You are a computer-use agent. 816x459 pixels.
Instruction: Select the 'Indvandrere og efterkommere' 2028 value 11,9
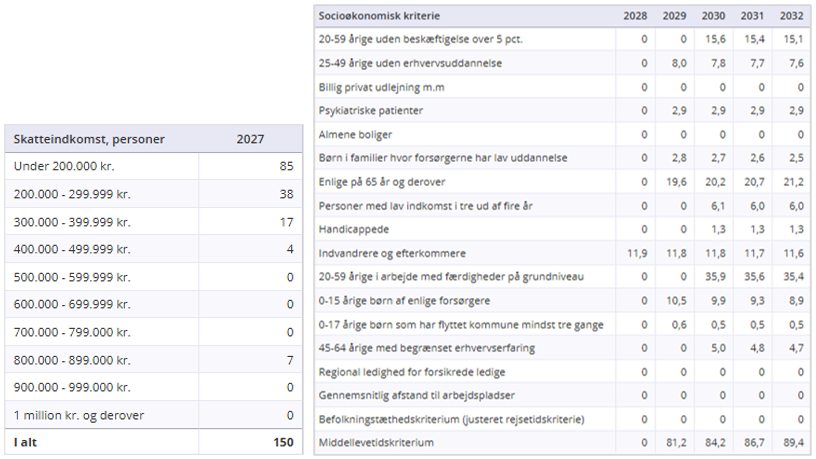637,252
